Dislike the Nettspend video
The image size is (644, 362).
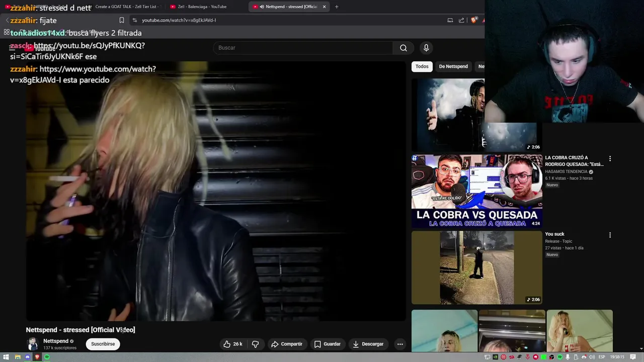255,344
